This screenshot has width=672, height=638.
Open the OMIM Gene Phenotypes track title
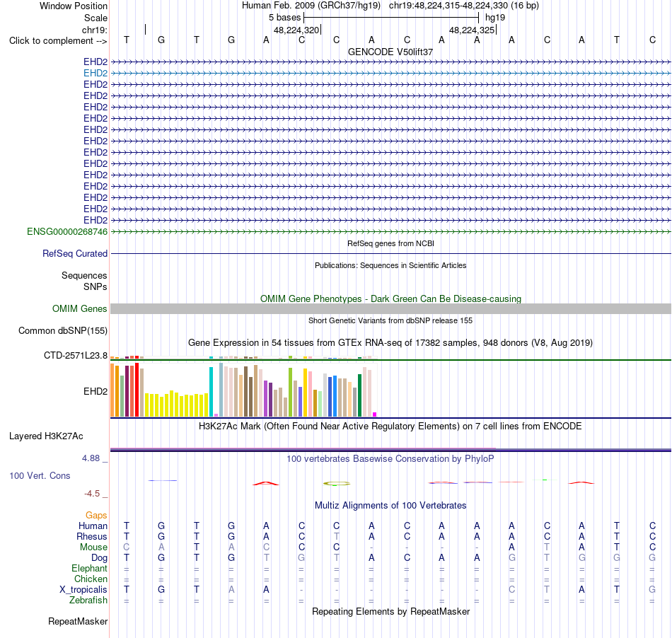click(390, 298)
